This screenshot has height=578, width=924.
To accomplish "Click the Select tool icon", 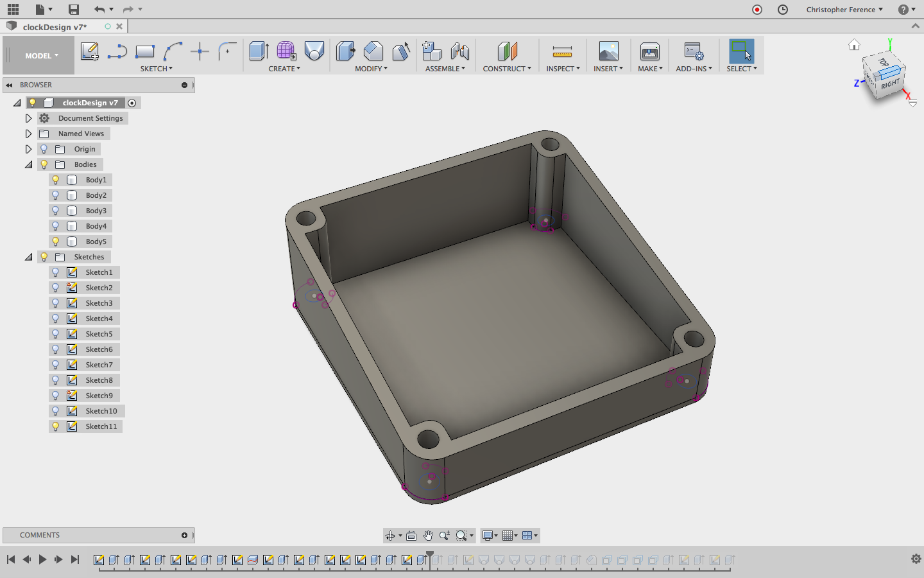I will (742, 51).
